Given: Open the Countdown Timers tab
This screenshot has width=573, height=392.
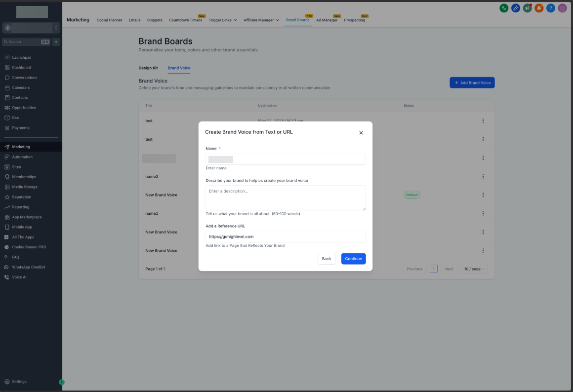Looking at the screenshot, I should pyautogui.click(x=185, y=20).
